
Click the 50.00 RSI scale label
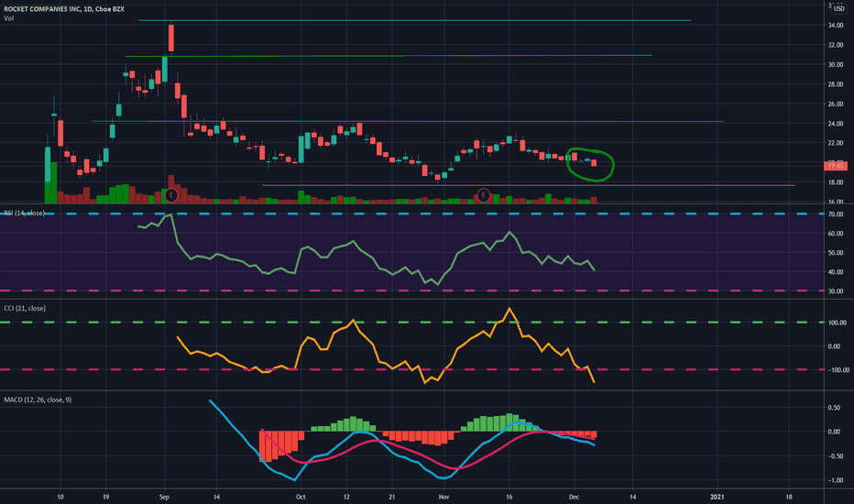pyautogui.click(x=836, y=253)
